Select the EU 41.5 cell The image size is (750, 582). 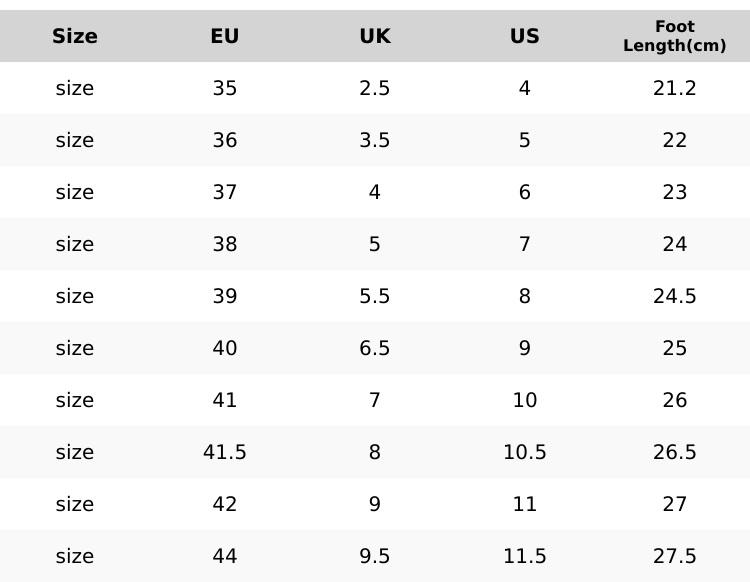click(225, 452)
